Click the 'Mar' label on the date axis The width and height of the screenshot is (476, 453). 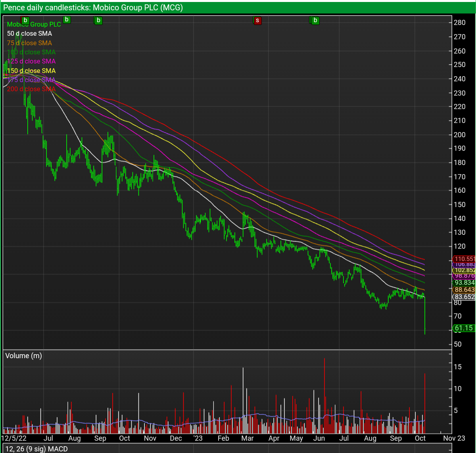coord(248,438)
